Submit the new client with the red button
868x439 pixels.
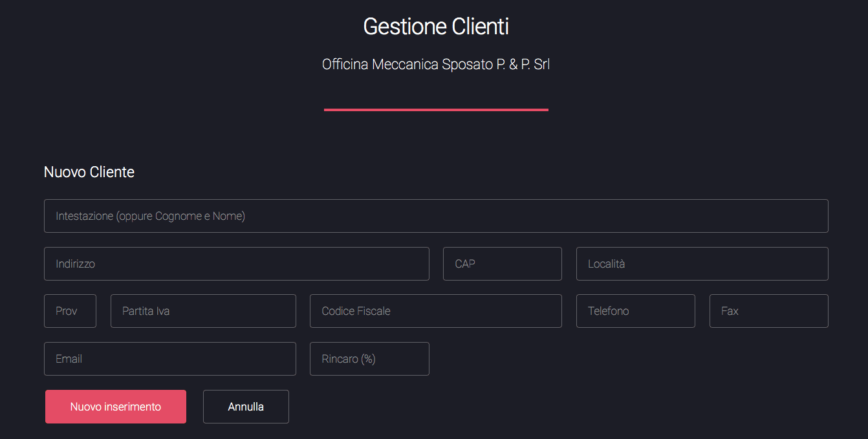tap(116, 407)
